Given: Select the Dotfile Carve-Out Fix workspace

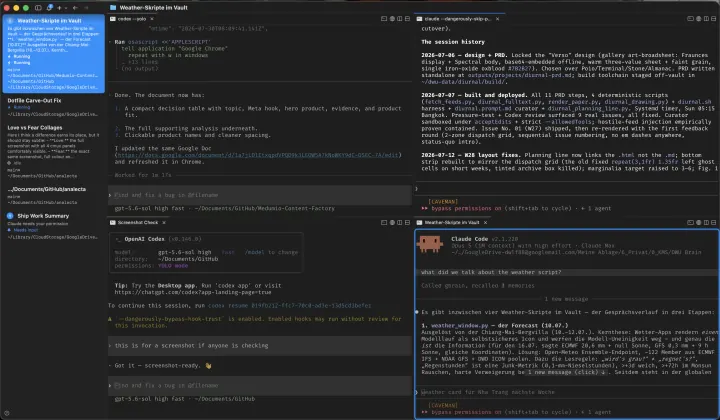Looking at the screenshot, I should [54, 107].
